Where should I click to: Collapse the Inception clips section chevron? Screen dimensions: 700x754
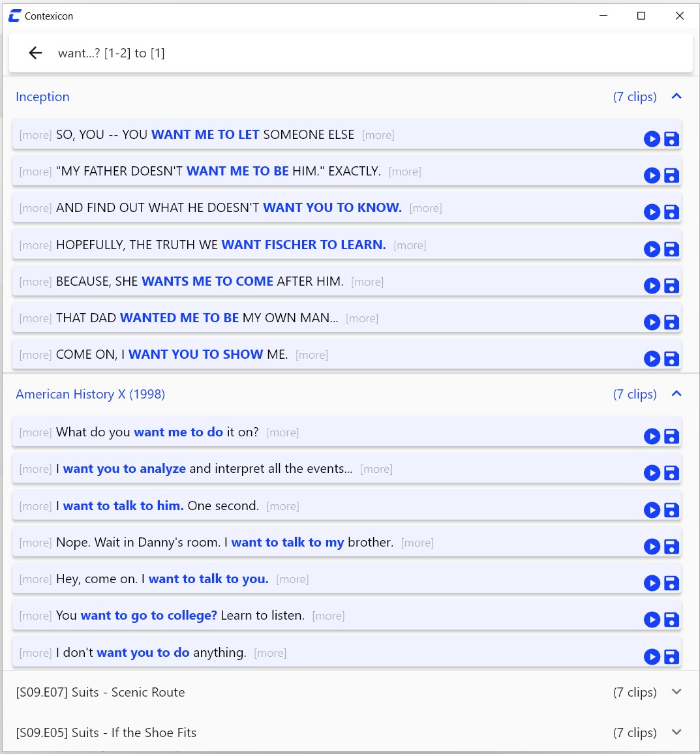point(677,96)
